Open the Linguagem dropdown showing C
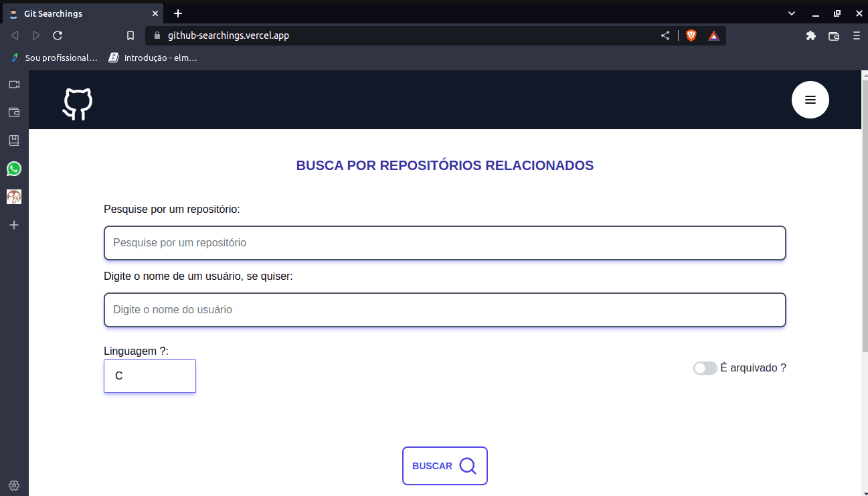 (150, 376)
